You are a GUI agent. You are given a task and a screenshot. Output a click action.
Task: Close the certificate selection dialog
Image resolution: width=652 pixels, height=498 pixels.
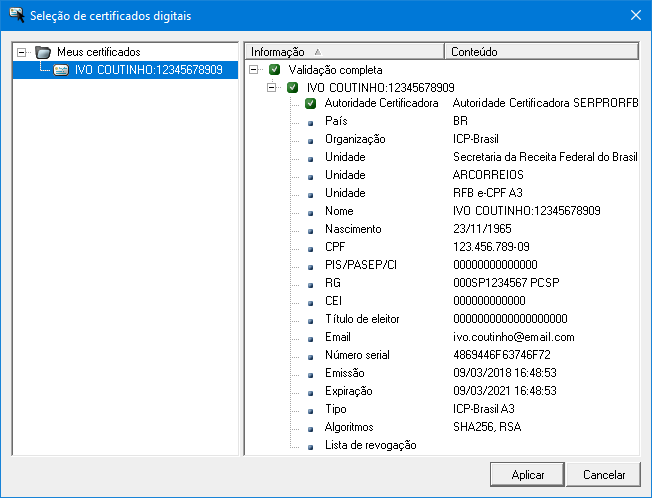click(635, 15)
